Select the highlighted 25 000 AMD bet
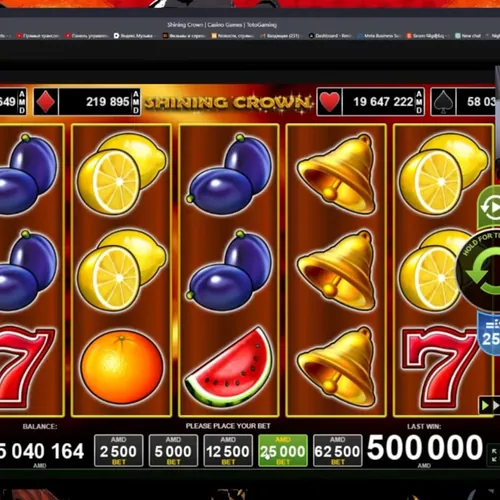500x500 pixels. (283, 451)
